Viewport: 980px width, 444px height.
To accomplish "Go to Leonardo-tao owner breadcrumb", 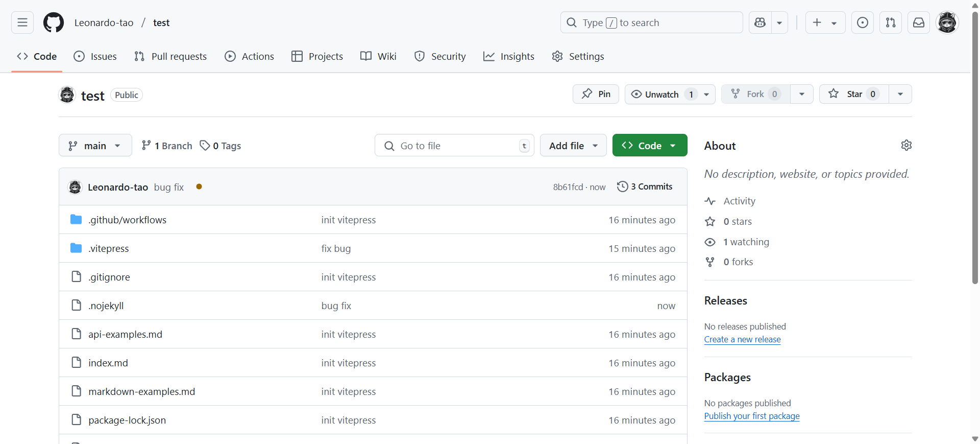I will 104,22.
